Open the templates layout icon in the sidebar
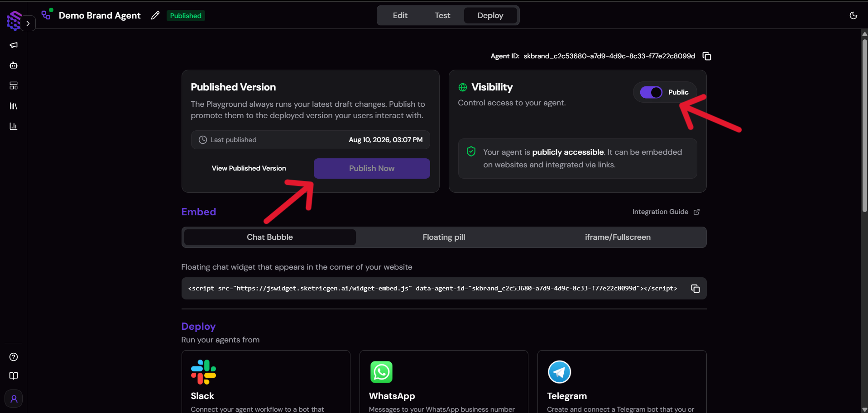The image size is (868, 413). point(14,85)
